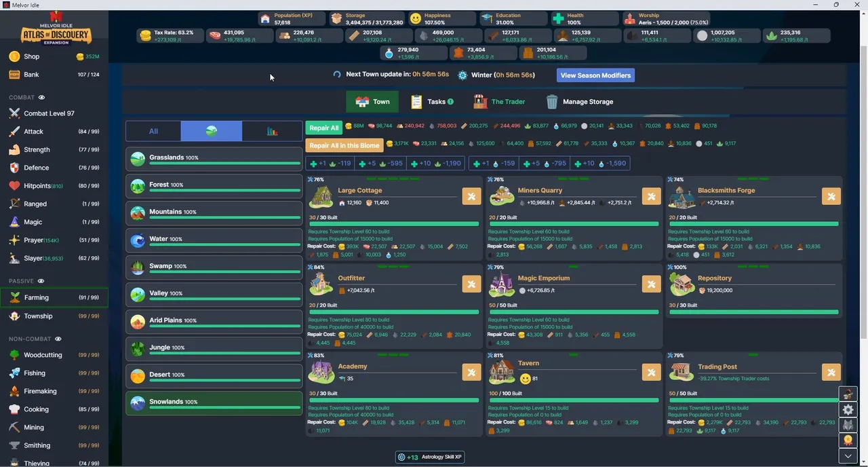Screen dimensions: 868x467
Task: Open the Shop from the sidebar
Action: [54, 56]
